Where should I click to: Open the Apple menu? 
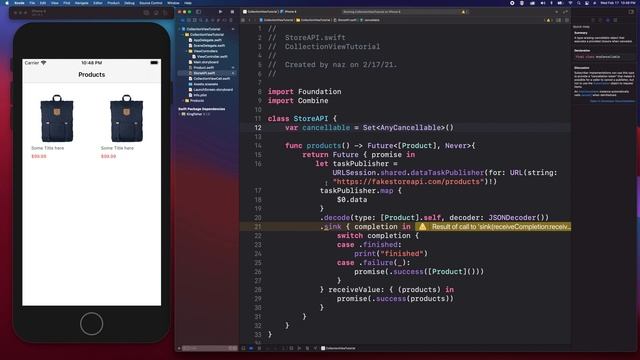click(x=7, y=3)
